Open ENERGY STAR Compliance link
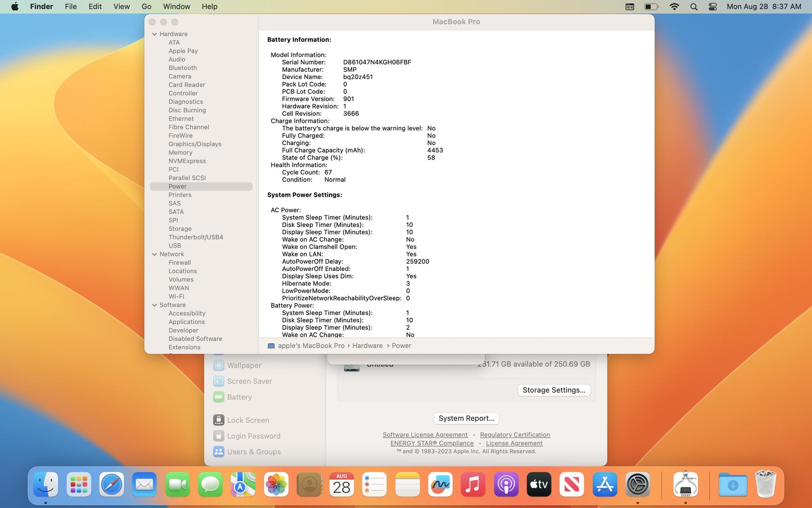 tap(432, 443)
